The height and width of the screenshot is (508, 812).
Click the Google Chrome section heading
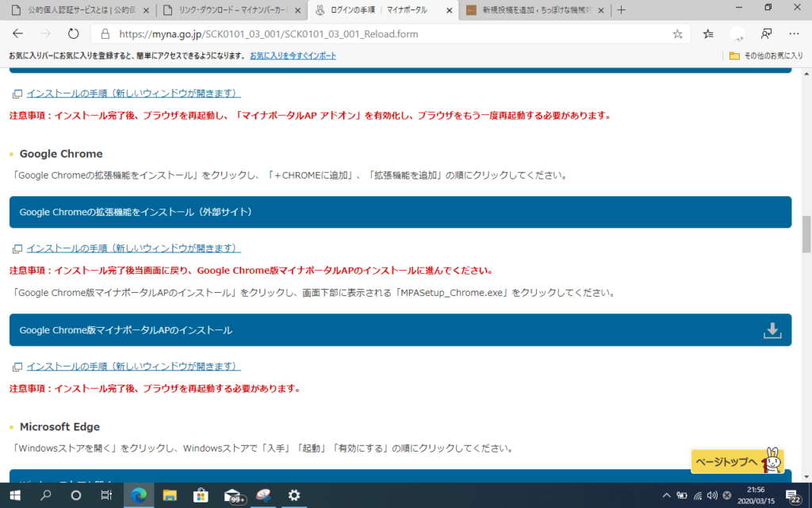(61, 153)
